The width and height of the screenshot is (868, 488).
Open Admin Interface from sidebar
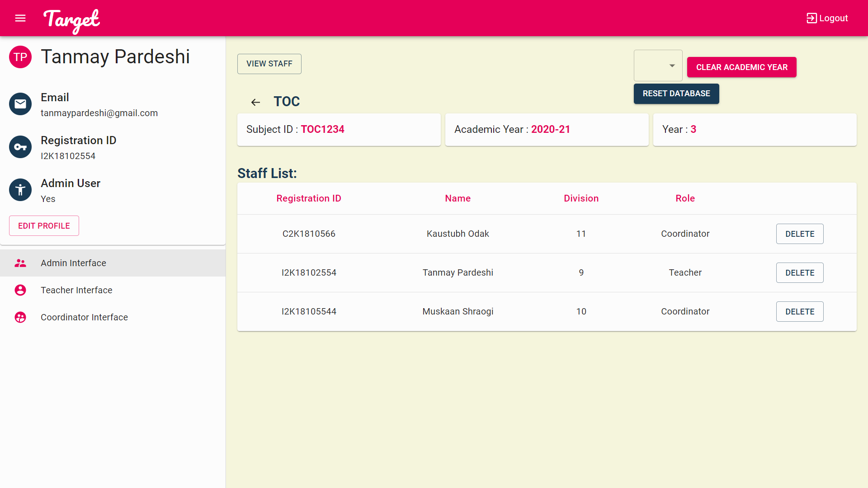73,263
